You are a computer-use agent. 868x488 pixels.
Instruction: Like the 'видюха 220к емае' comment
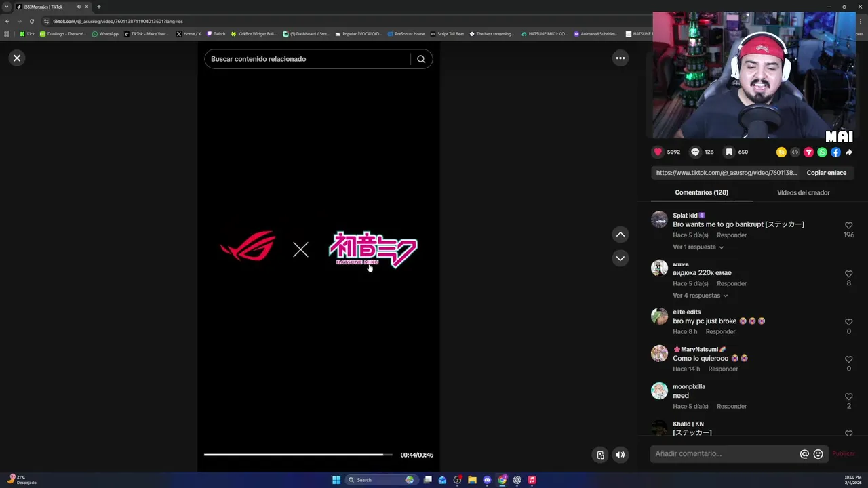tap(848, 274)
